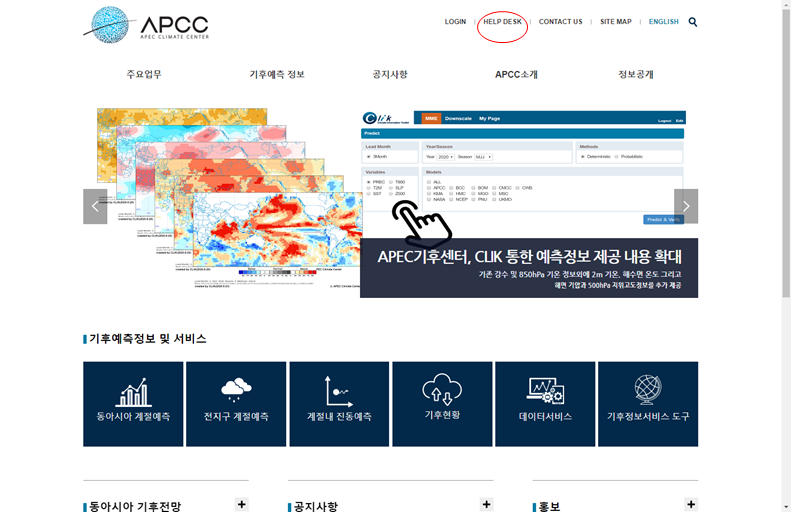Switch site language to ENGLISH
The image size is (791, 512).
click(x=663, y=22)
